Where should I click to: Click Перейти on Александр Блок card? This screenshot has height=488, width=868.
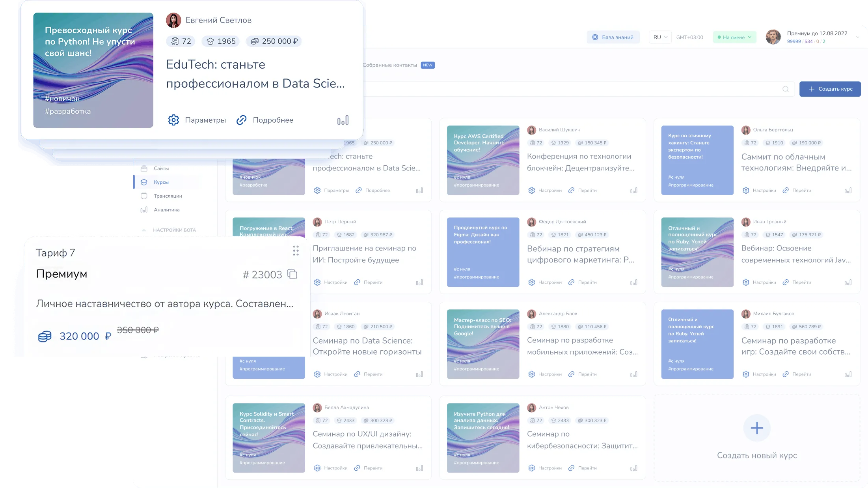(583, 374)
